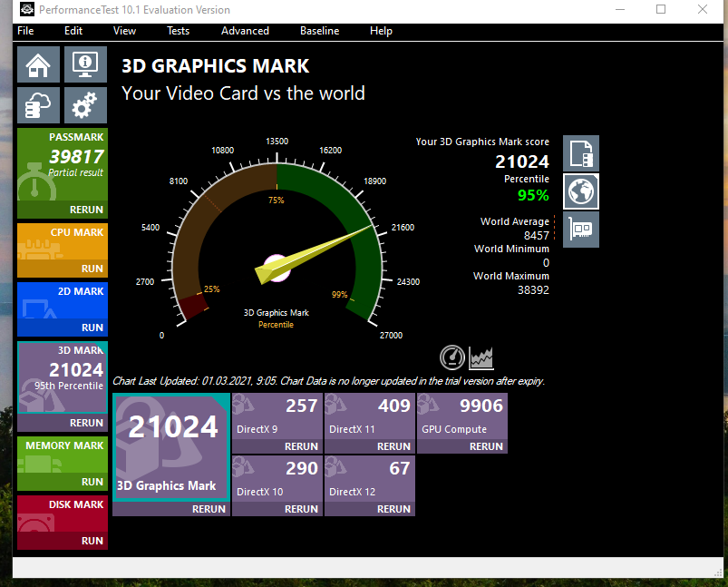Open the results document icon beside score
This screenshot has width=728, height=587.
581,153
